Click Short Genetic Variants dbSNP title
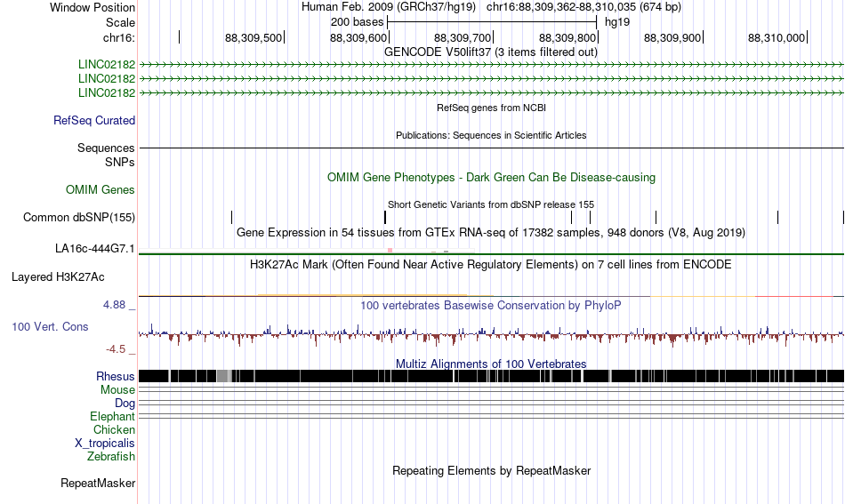845x504 pixels. 491,204
